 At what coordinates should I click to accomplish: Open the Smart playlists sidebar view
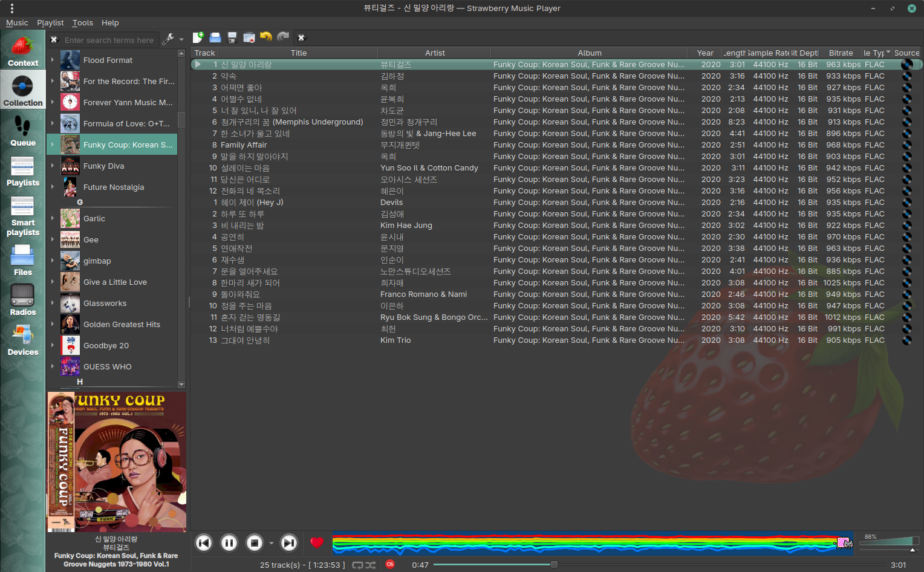[23, 215]
